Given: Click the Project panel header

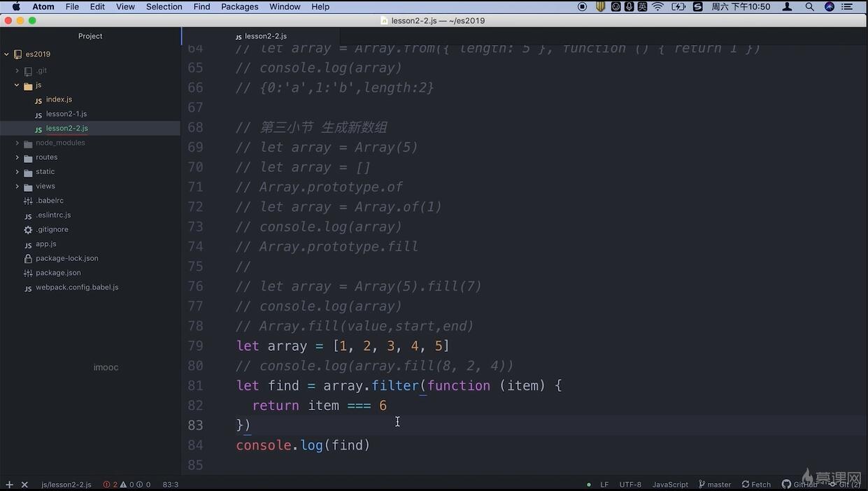Looking at the screenshot, I should point(90,36).
